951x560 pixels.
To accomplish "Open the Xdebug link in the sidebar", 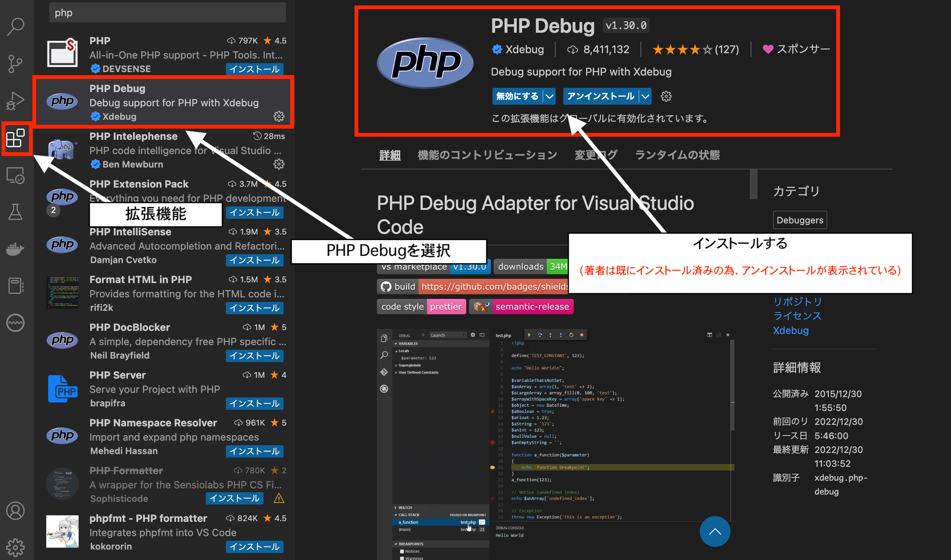I will (x=790, y=330).
